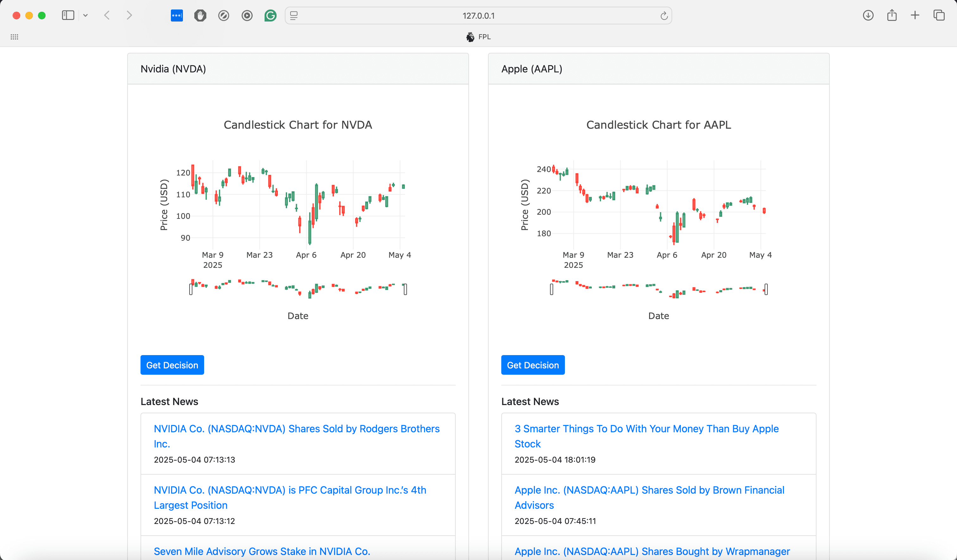
Task: Open Brown Financial Advisors AAPL article
Action: [x=649, y=497]
